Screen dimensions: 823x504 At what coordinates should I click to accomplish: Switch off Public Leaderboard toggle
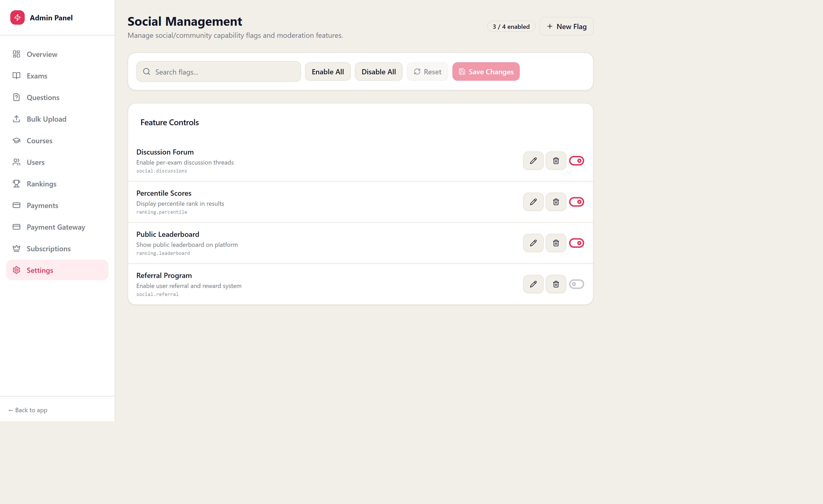pos(576,243)
